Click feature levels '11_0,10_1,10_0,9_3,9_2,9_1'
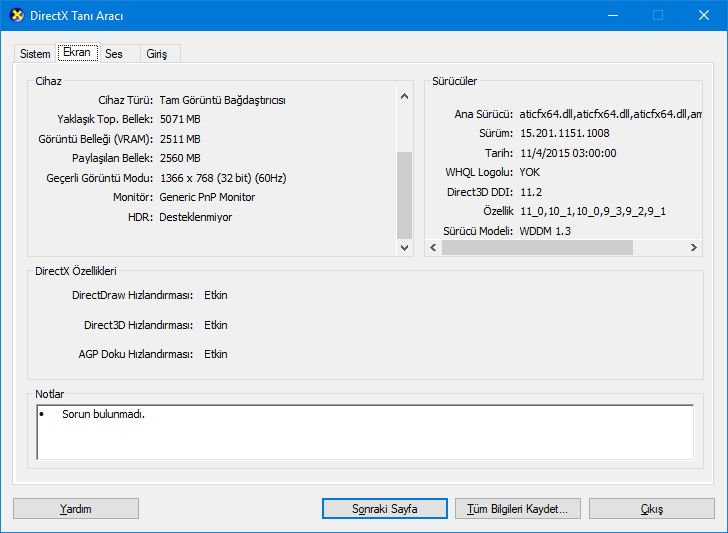 [x=593, y=212]
